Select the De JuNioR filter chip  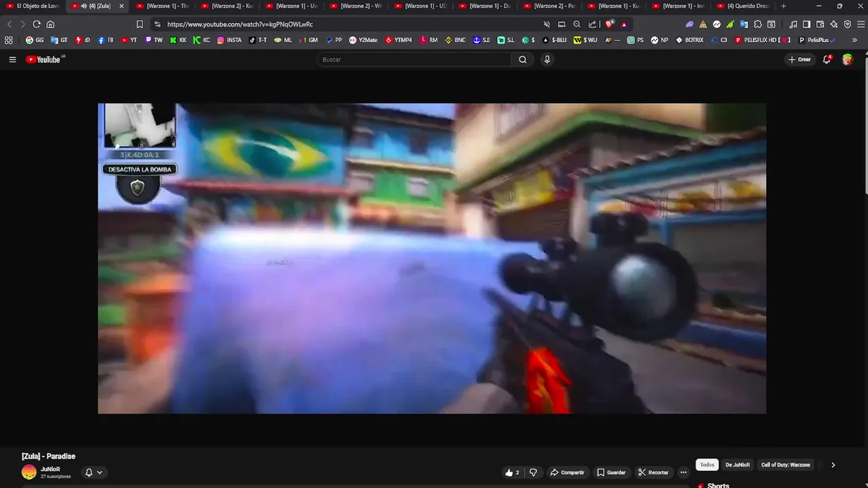click(738, 465)
